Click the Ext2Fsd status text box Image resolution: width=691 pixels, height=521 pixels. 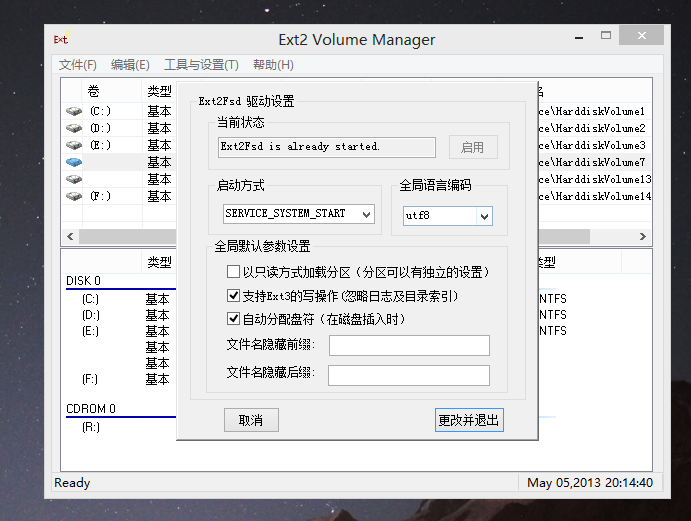click(x=327, y=147)
